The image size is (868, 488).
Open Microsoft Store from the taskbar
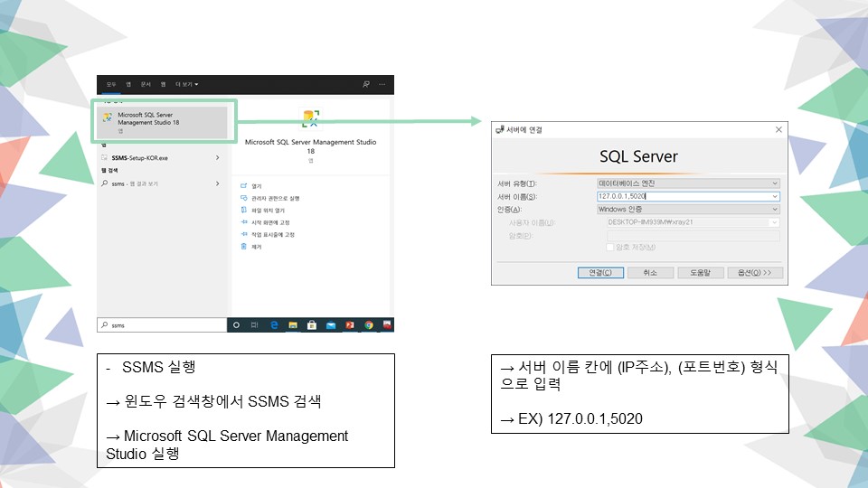pos(312,324)
